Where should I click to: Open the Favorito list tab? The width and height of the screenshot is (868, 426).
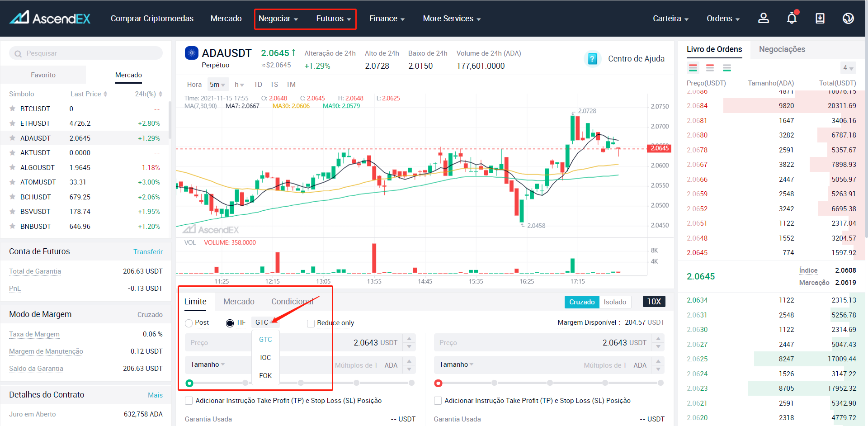(43, 75)
